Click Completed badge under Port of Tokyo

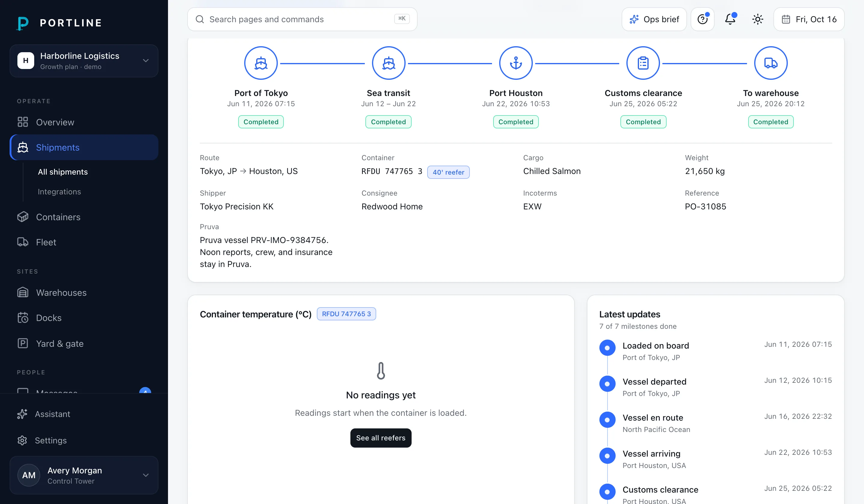(x=261, y=122)
